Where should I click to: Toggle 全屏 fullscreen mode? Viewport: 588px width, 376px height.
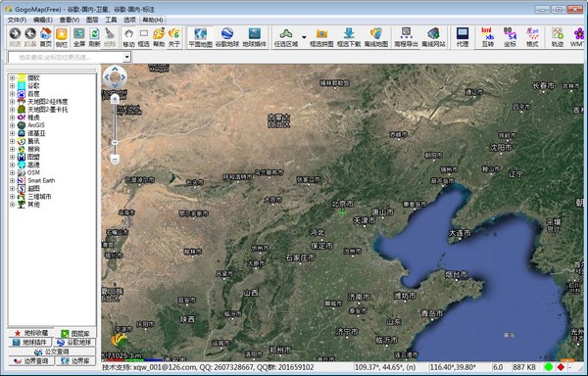[79, 37]
